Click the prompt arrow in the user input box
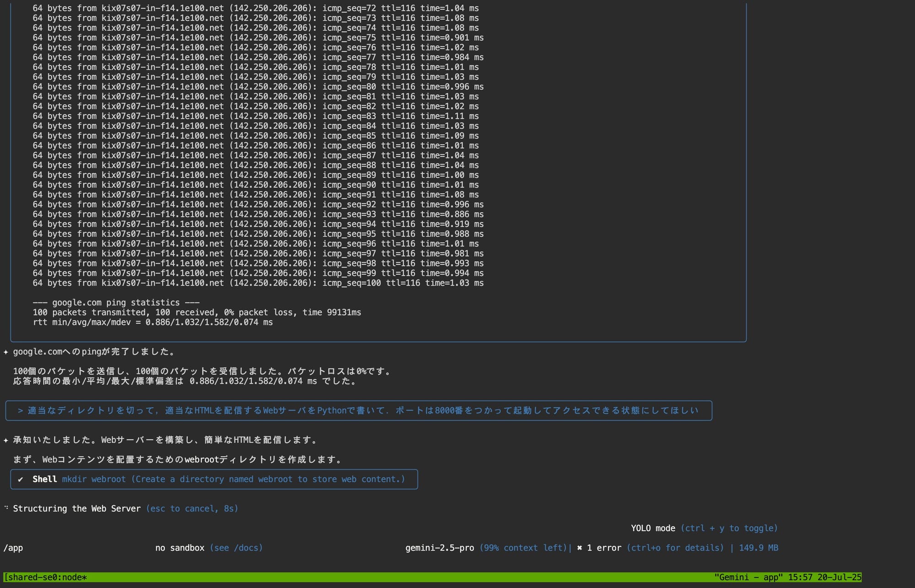The width and height of the screenshot is (915, 588). (x=20, y=410)
